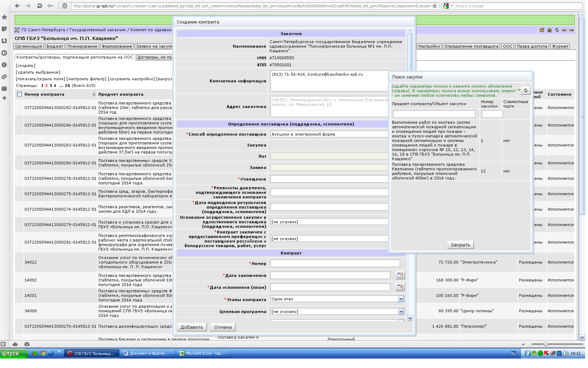588x368 pixels.
Task: Open the Права доступа menu tab
Action: pos(532,46)
